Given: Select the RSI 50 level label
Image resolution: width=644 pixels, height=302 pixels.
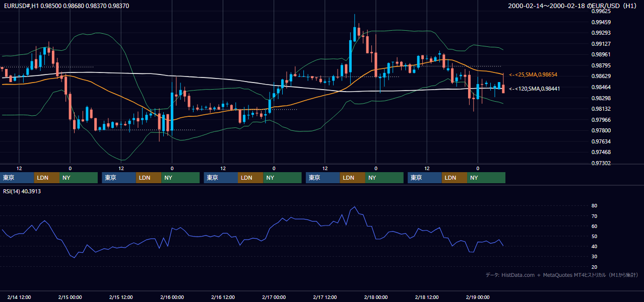Looking at the screenshot, I should coord(595,236).
